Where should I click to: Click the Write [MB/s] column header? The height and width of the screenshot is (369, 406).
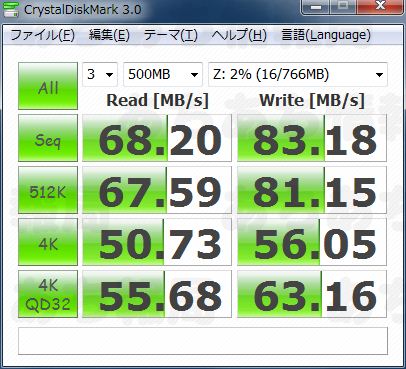pos(312,100)
